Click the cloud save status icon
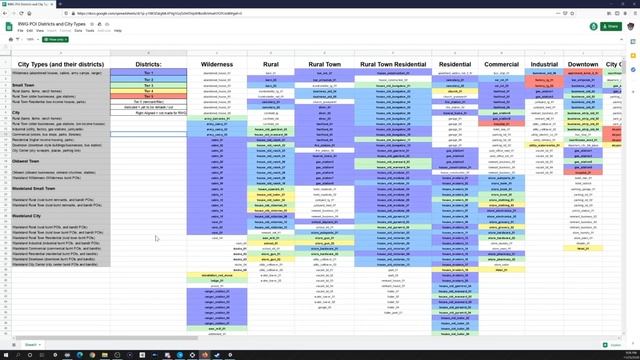The width and height of the screenshot is (640, 360). (107, 24)
